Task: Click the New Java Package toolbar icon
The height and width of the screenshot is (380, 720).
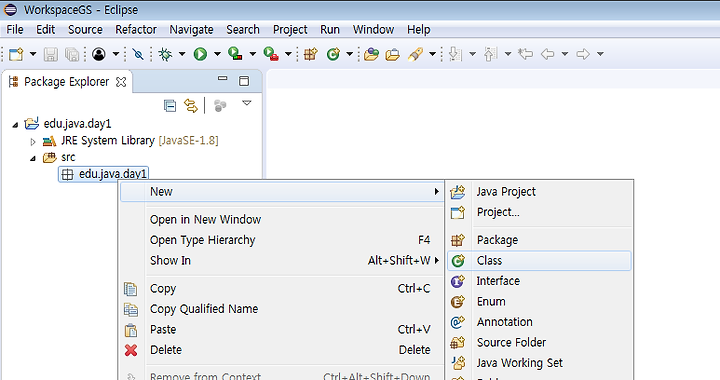Action: pyautogui.click(x=311, y=54)
